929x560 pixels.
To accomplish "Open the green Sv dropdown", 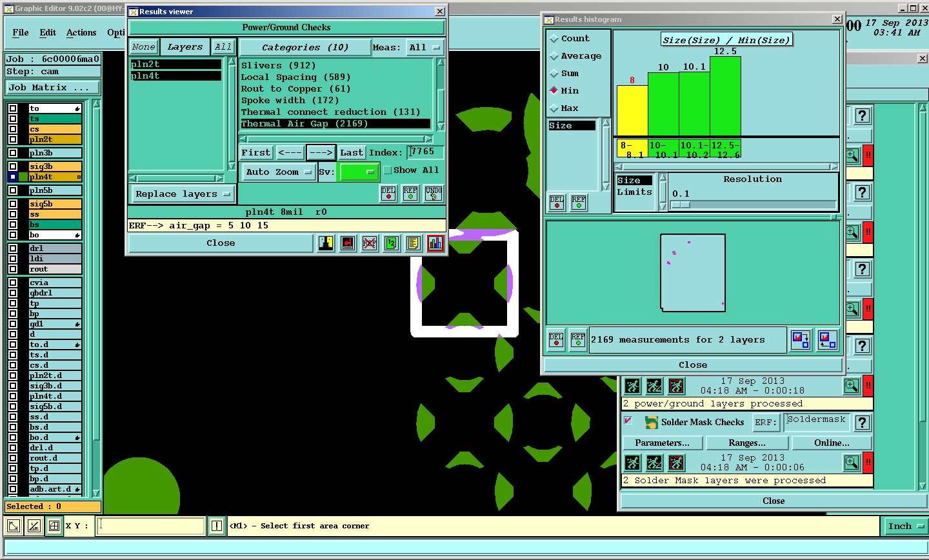I will (359, 172).
